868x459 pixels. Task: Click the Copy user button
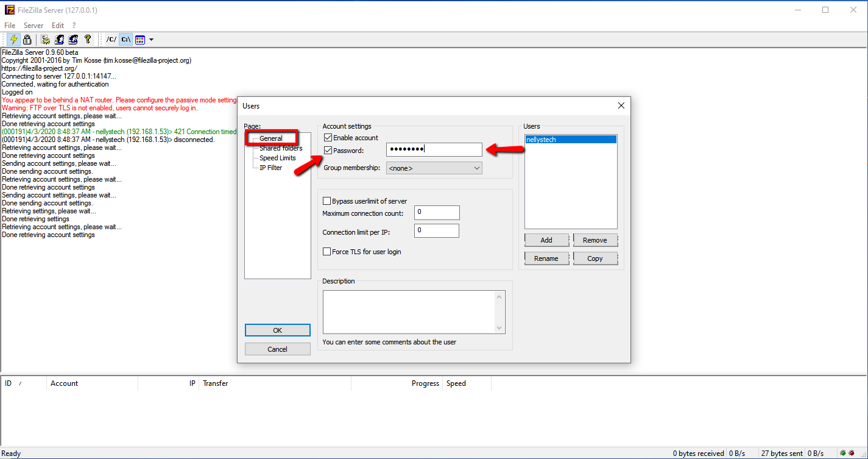click(595, 258)
